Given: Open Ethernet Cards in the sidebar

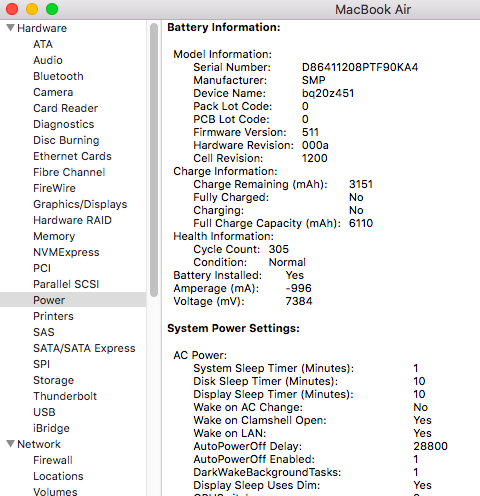Looking at the screenshot, I should click(72, 156).
